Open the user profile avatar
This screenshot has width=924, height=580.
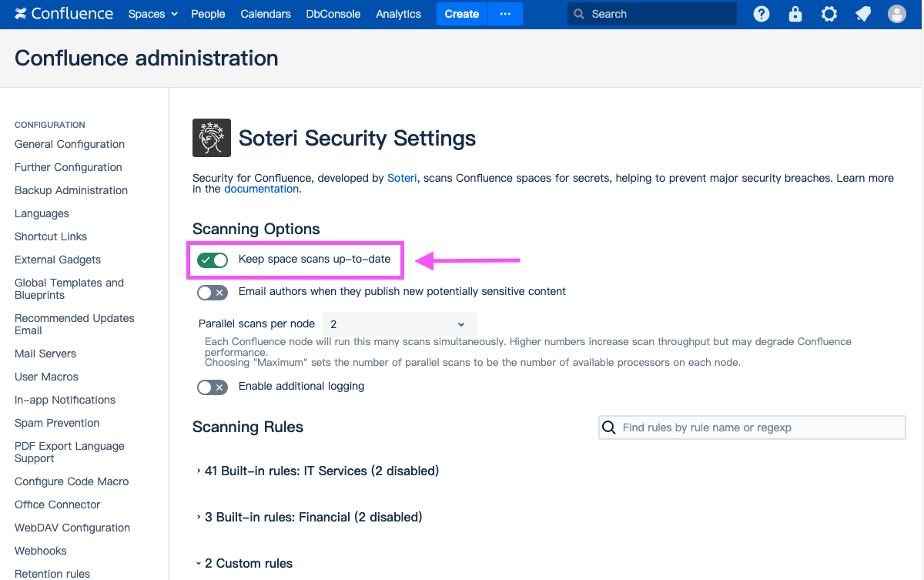897,14
